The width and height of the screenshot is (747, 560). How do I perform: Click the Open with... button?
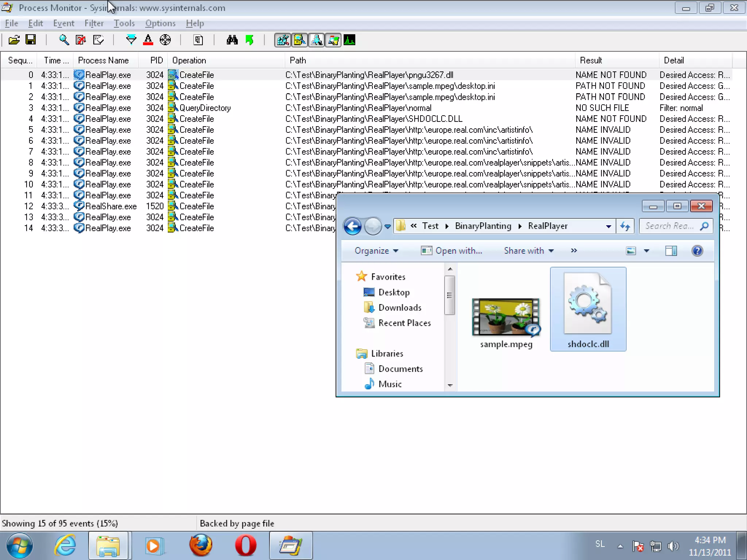[452, 251]
